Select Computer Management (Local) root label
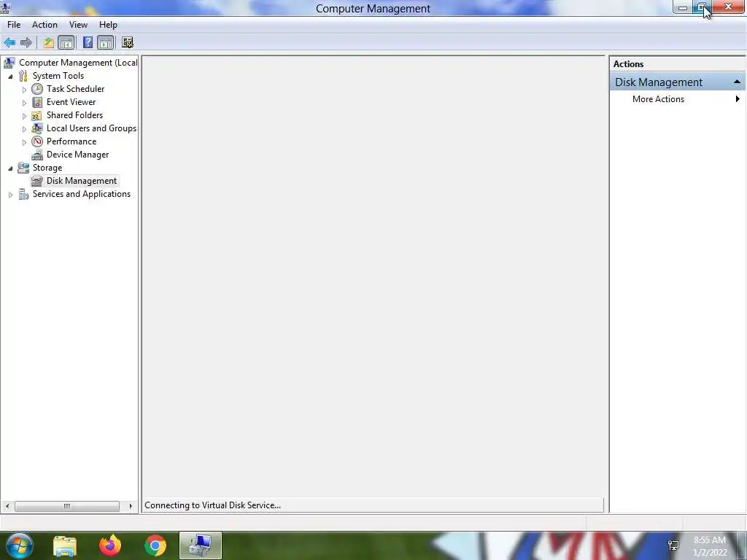The width and height of the screenshot is (747, 560). click(78, 63)
